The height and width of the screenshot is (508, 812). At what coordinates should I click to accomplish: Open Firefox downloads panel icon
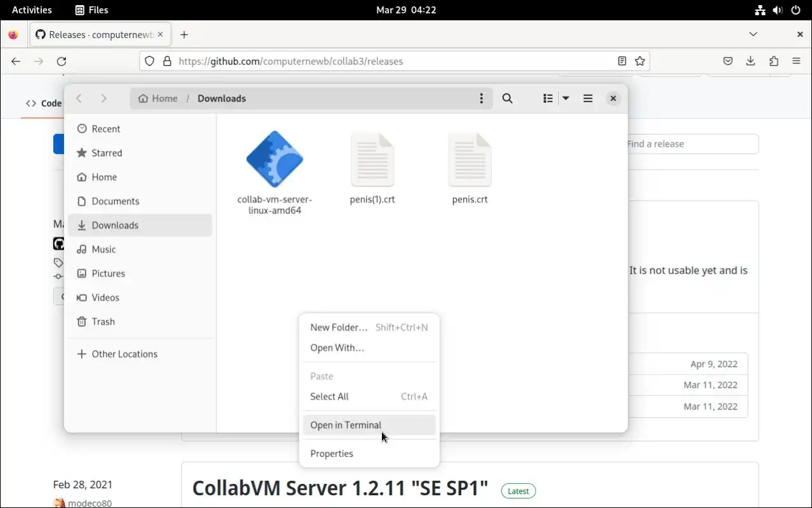pos(750,61)
